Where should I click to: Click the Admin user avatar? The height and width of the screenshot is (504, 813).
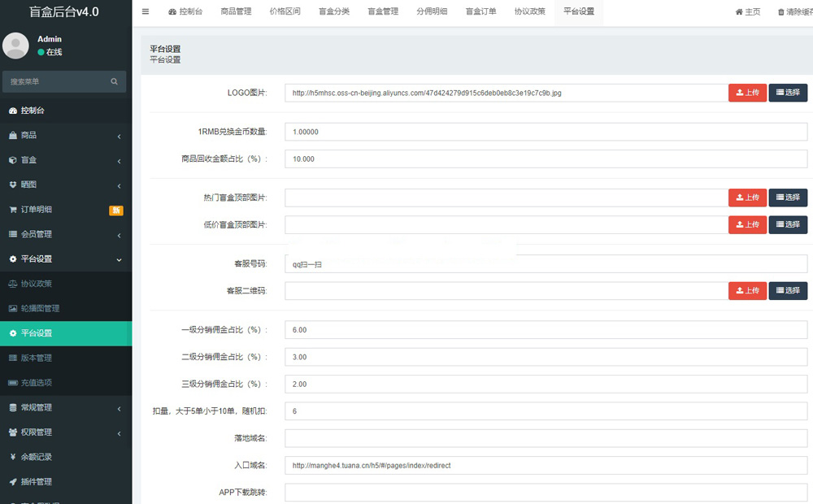click(x=16, y=46)
